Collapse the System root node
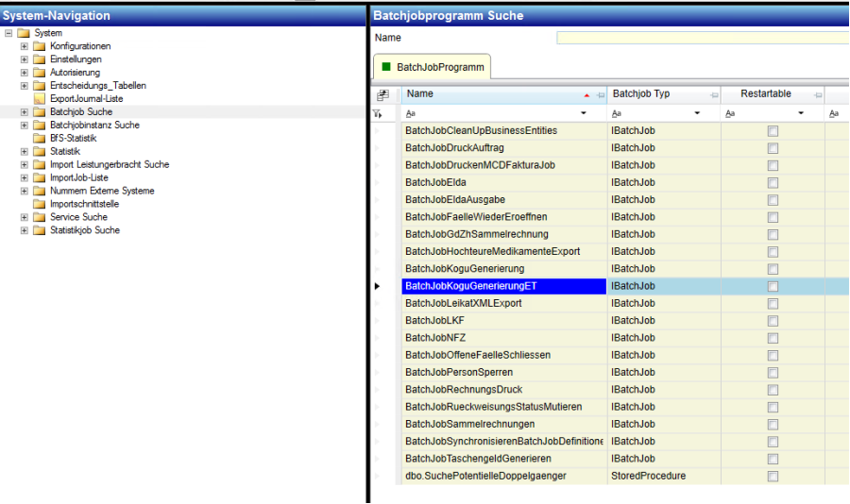Viewport: 850px width, 504px height. click(x=8, y=33)
